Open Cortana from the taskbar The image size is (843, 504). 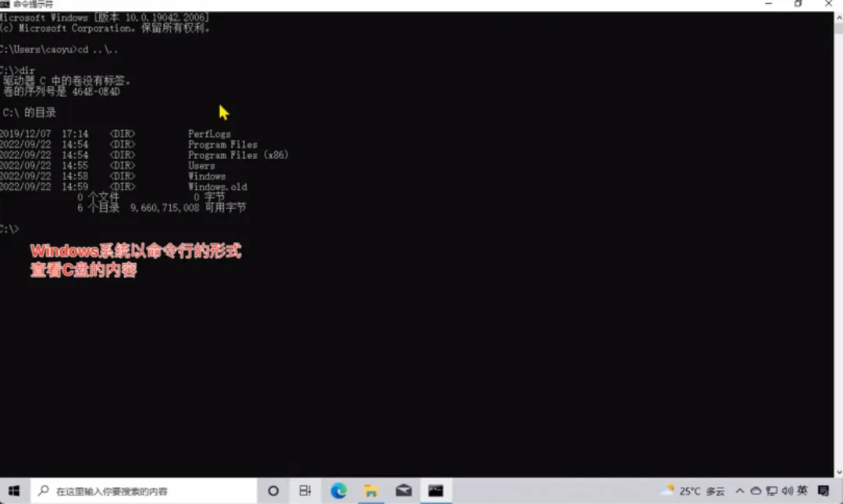point(273,491)
